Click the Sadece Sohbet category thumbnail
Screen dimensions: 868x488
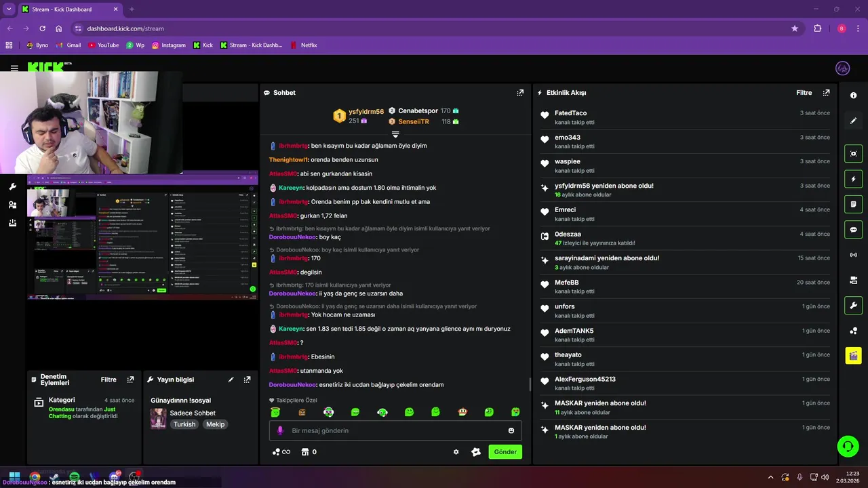click(158, 418)
